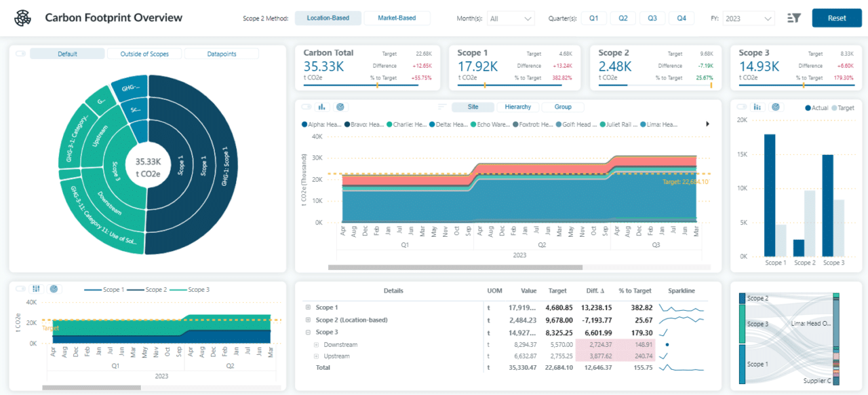
Task: Click the Reset button
Action: click(836, 18)
